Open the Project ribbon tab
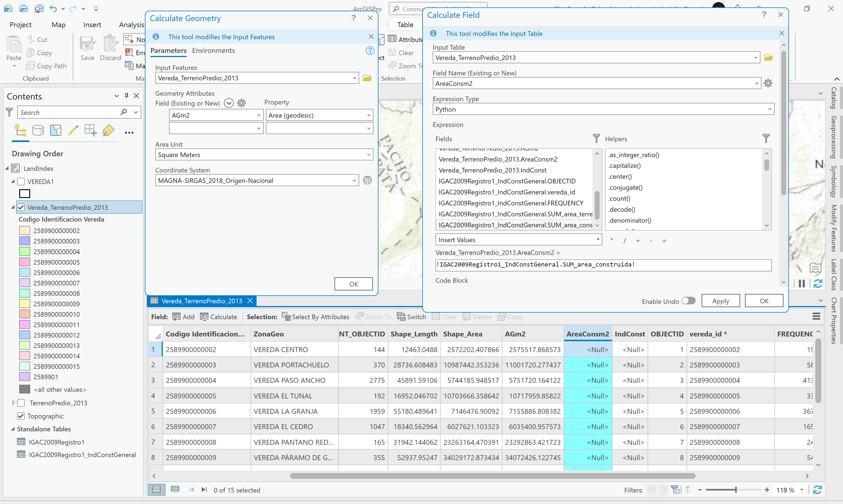Viewport: 843px width, 504px height. pos(20,24)
